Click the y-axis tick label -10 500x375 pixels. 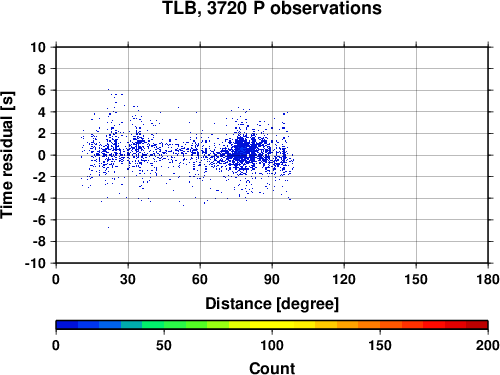point(35,263)
